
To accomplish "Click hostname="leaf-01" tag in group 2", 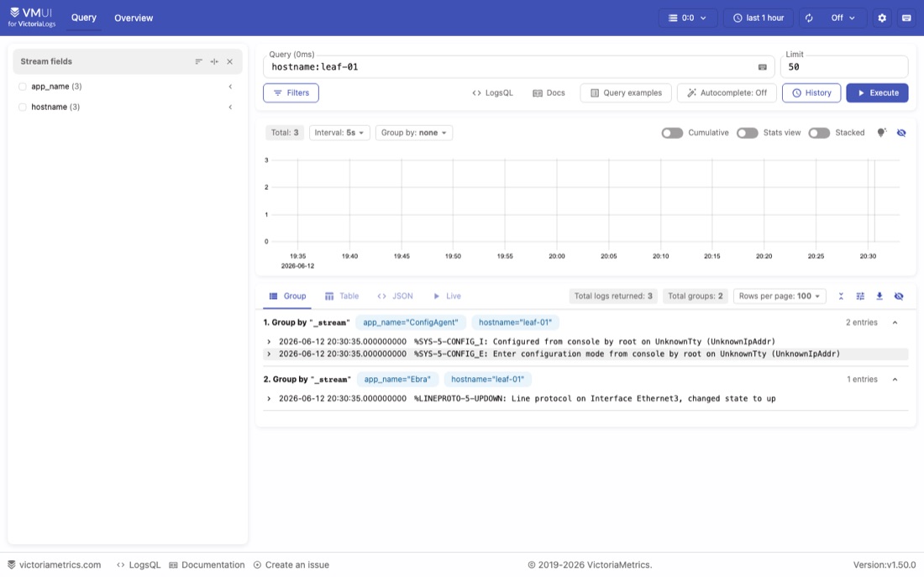I will click(x=487, y=380).
